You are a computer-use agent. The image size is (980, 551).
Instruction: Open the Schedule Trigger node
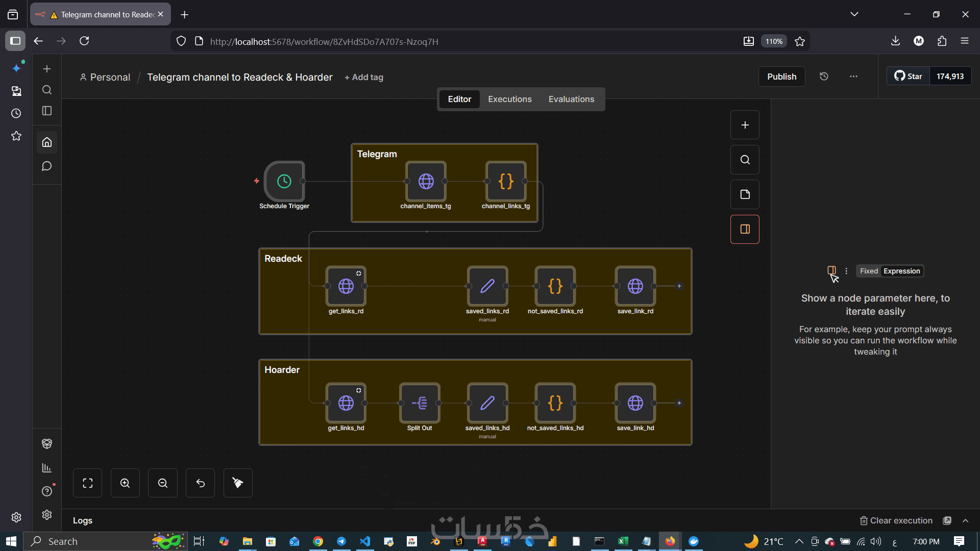[284, 181]
